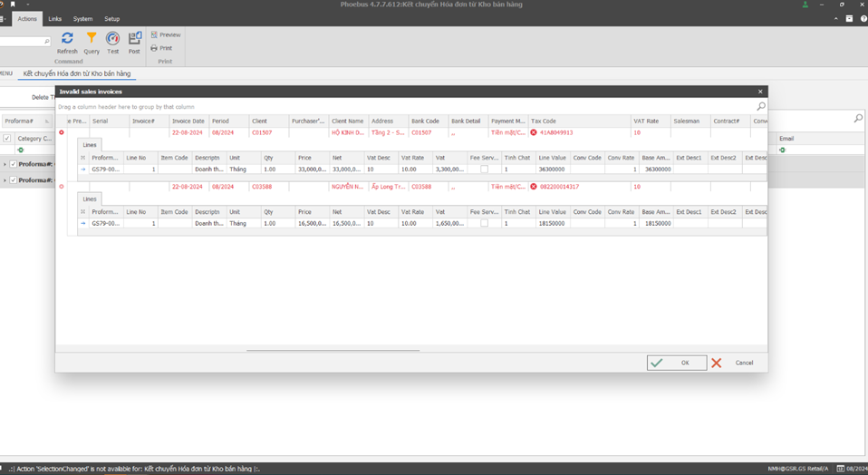Collapse the second invoice row for client C03588
The width and height of the screenshot is (868, 475).
click(62, 187)
